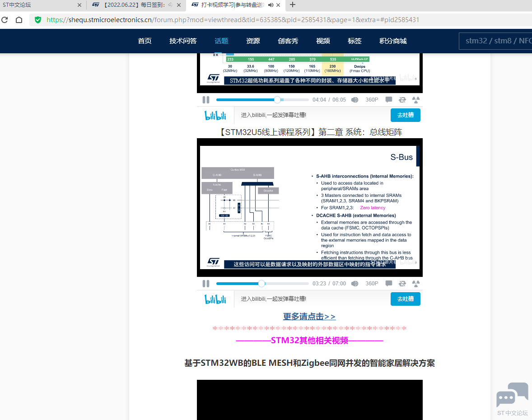This screenshot has height=420, width=532.
Task: Click the ST中文论坛 chat bubble icon
Action: pos(512,395)
